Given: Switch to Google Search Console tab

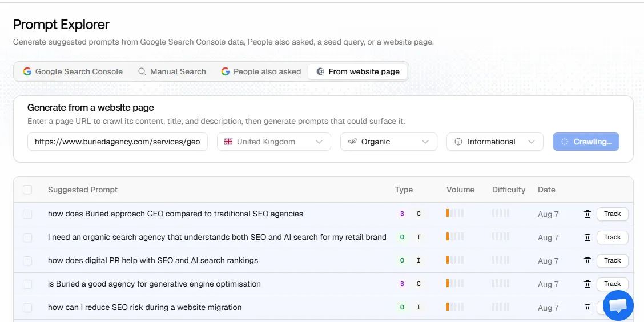Looking at the screenshot, I should [x=73, y=71].
